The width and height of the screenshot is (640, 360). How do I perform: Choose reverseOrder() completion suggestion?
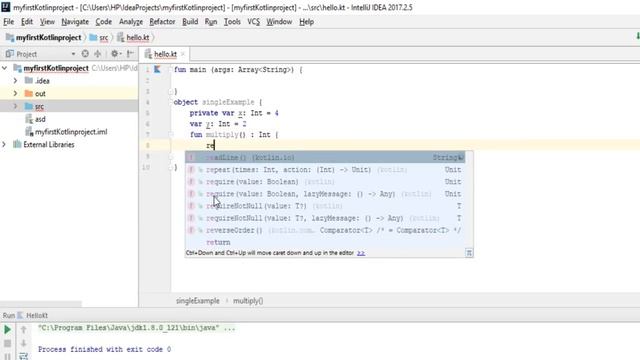click(325, 230)
